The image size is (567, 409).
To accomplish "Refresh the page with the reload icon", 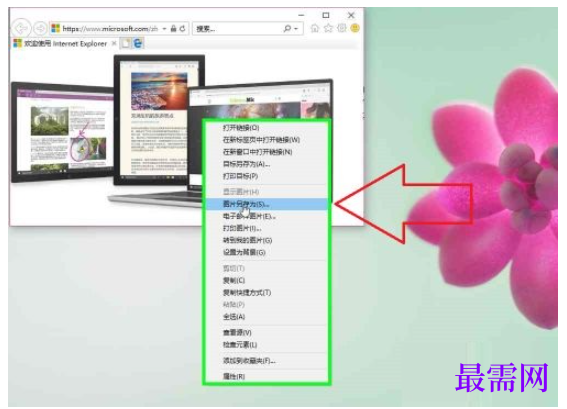I will 183,28.
